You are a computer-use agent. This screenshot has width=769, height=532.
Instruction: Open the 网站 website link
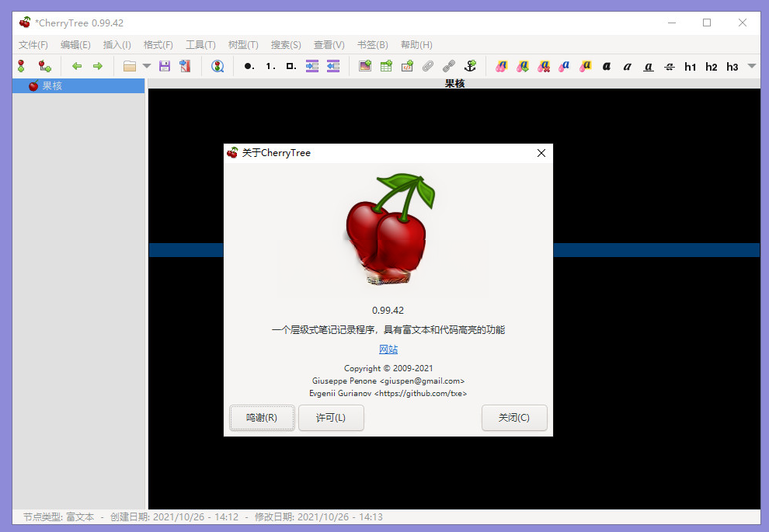(x=388, y=349)
